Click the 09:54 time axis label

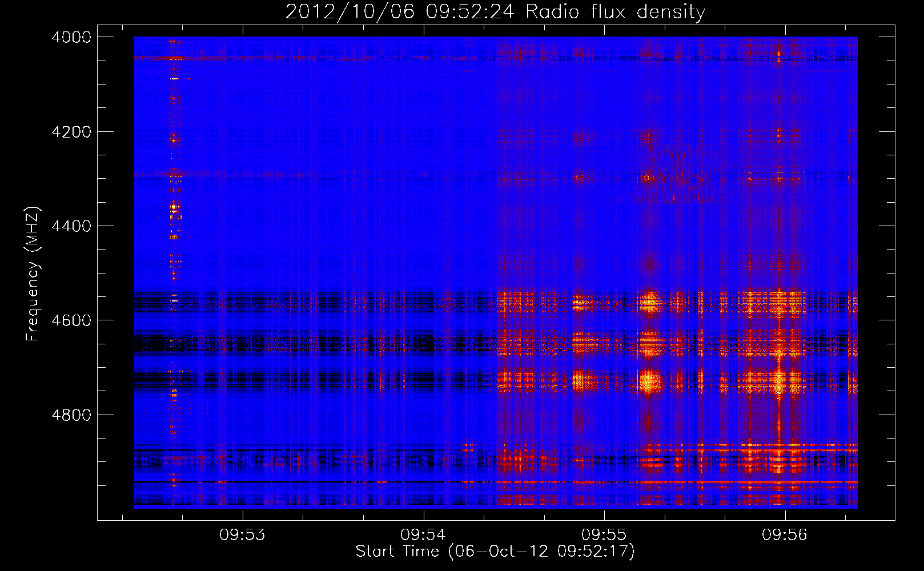(423, 534)
